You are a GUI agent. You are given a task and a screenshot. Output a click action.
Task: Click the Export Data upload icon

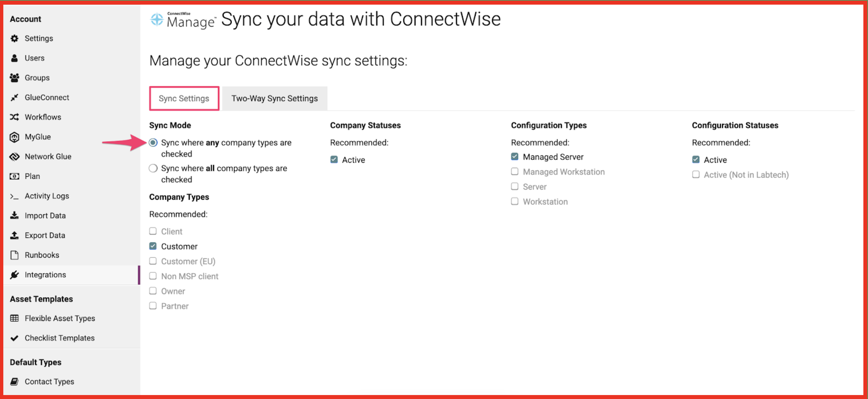click(x=14, y=235)
